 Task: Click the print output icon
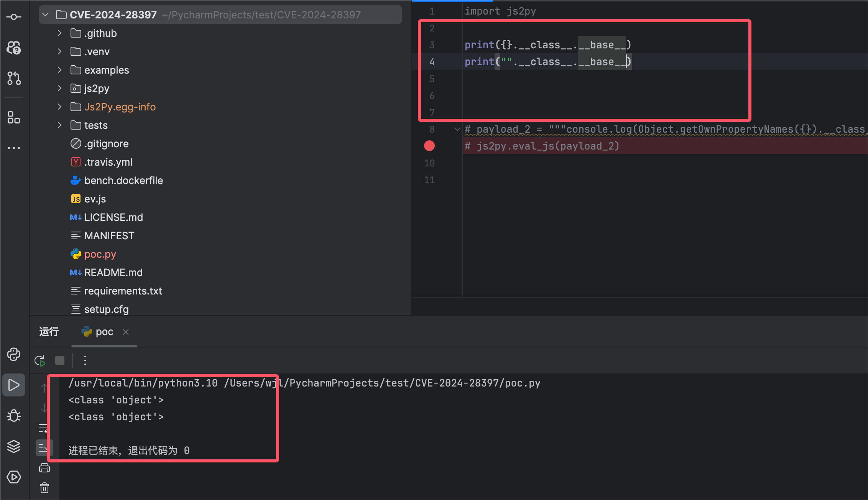(44, 468)
